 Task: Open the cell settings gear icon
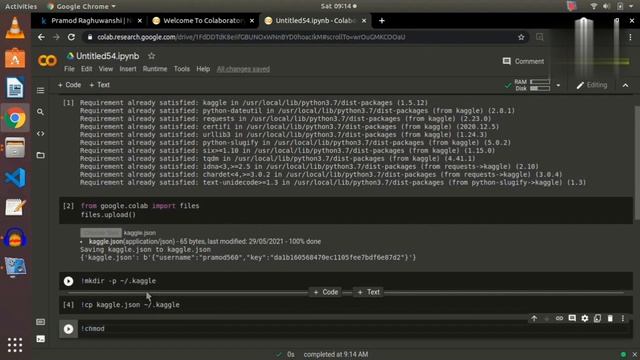point(585,318)
